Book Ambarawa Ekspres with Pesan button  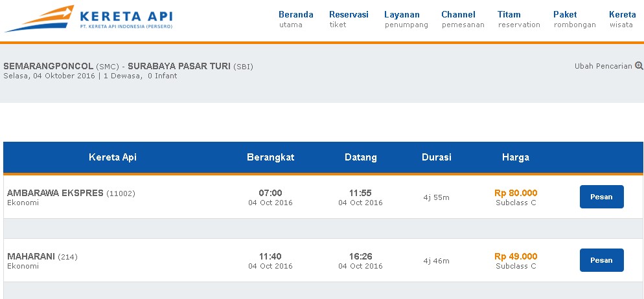[602, 197]
